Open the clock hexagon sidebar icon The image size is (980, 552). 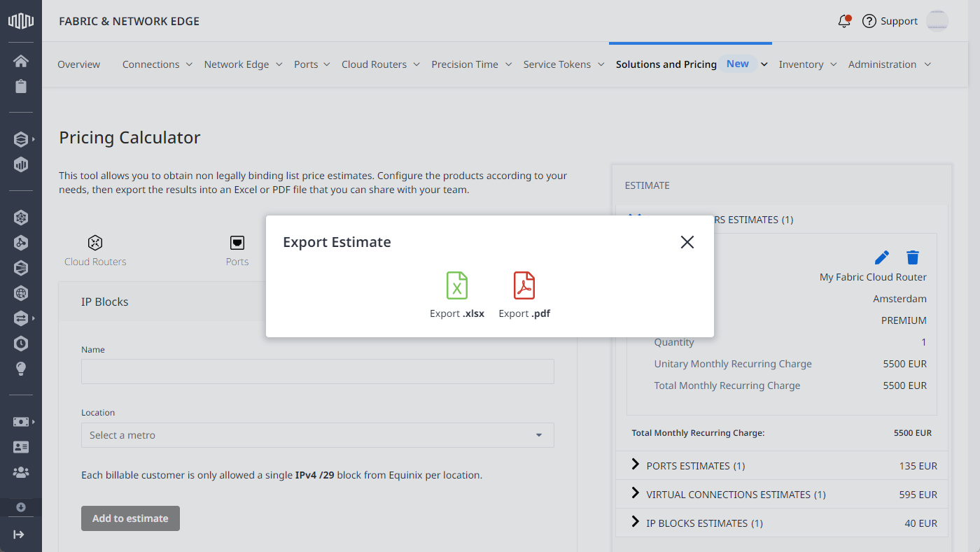tap(21, 344)
